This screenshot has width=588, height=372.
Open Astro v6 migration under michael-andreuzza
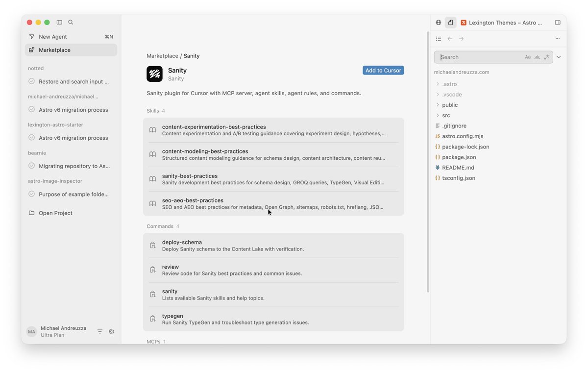(x=71, y=110)
